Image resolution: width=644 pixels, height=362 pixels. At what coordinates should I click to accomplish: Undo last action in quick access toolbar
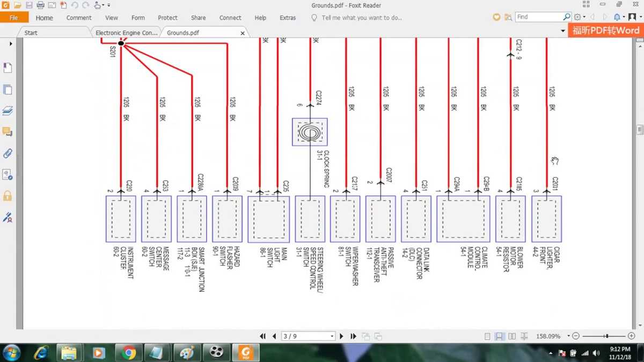(75, 5)
